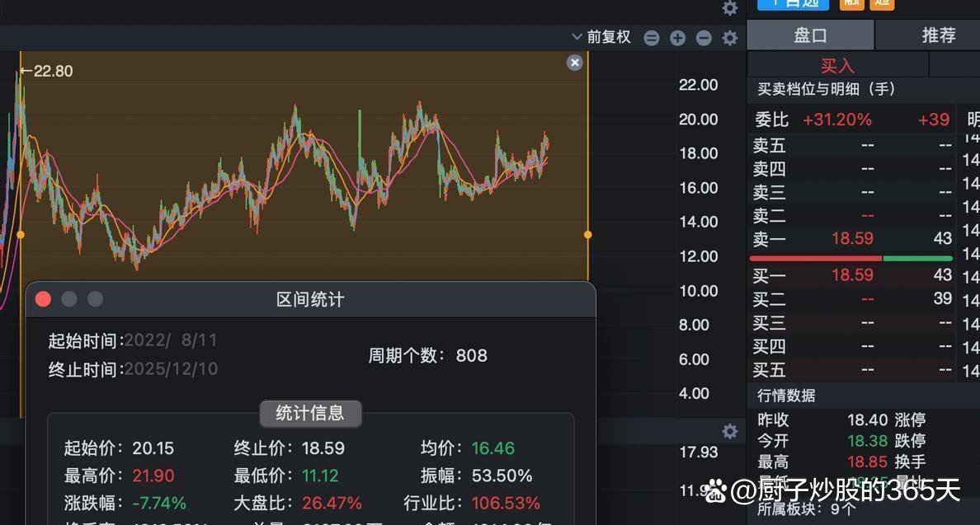Screen dimensions: 980x525
Task: Click the first orange badge beside 自选
Action: coord(851,4)
